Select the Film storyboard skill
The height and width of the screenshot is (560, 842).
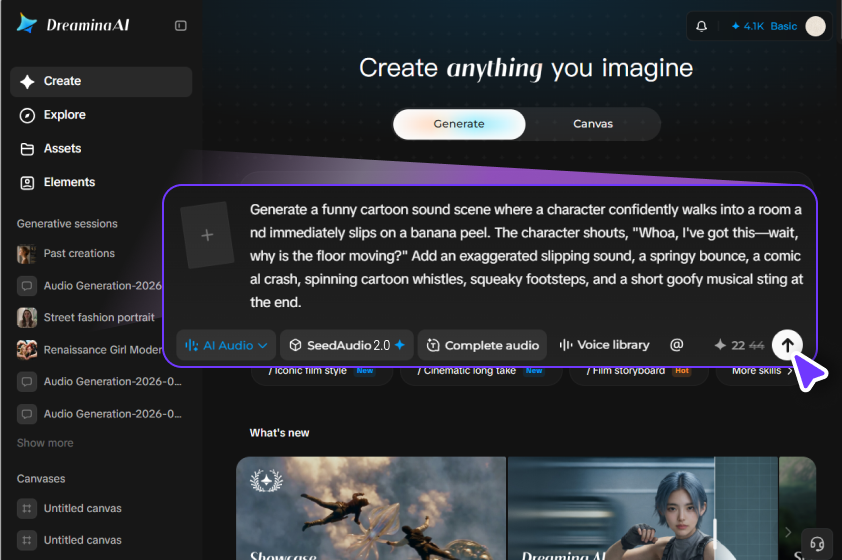click(638, 373)
